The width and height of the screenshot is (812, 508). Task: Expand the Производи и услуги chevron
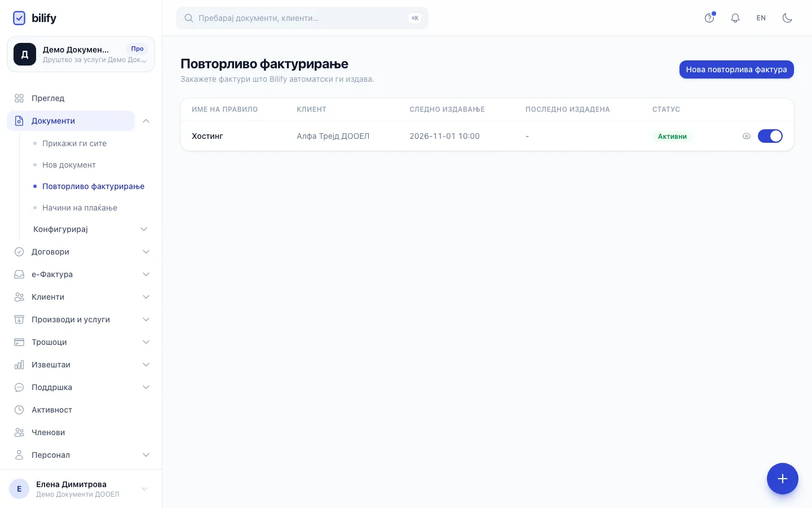click(146, 319)
